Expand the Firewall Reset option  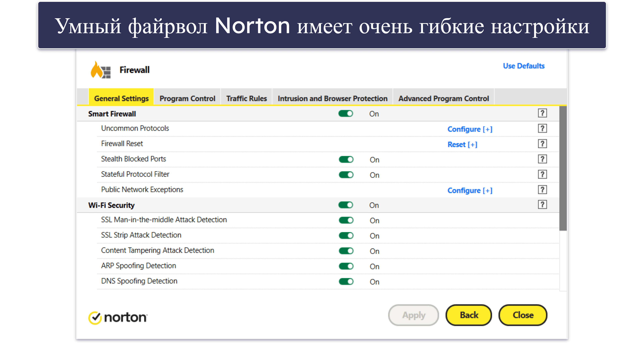click(x=462, y=144)
